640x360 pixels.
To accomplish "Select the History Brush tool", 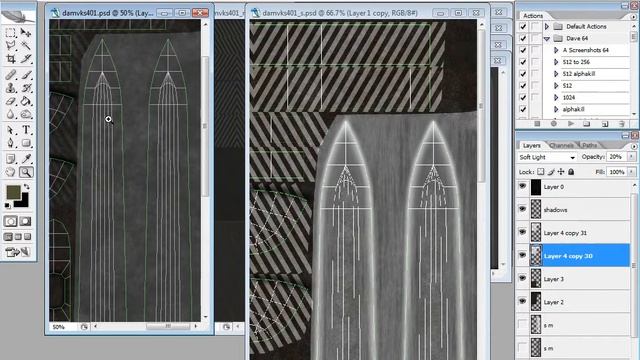I will [26, 88].
